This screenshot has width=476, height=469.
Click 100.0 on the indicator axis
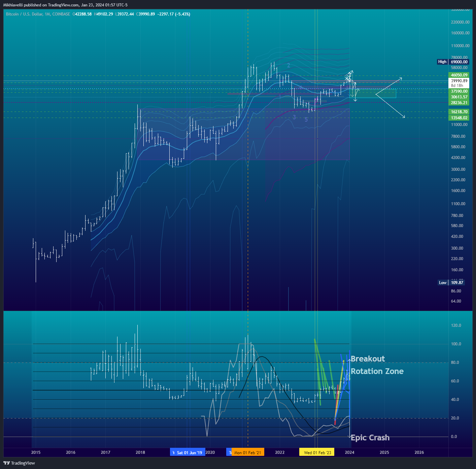click(456, 344)
